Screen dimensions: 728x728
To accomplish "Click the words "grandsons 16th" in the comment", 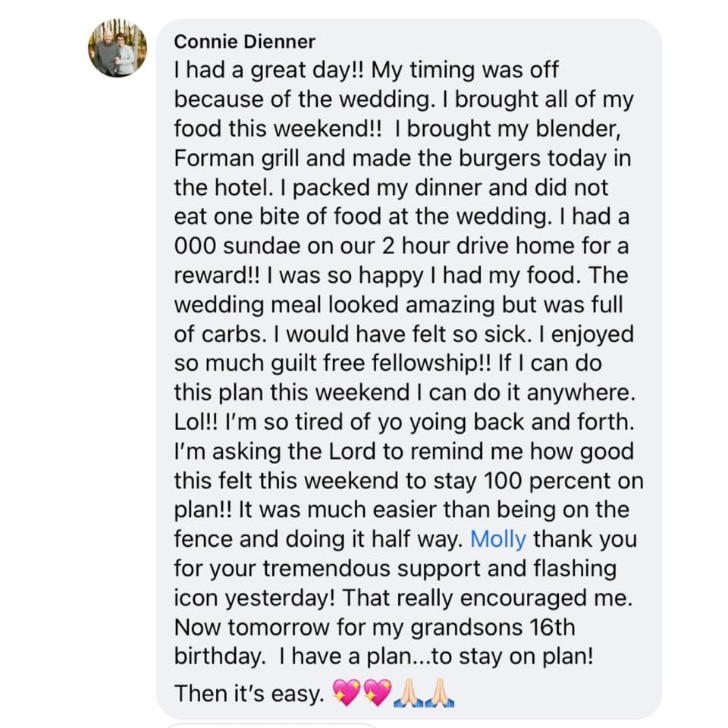I will coord(493,627).
